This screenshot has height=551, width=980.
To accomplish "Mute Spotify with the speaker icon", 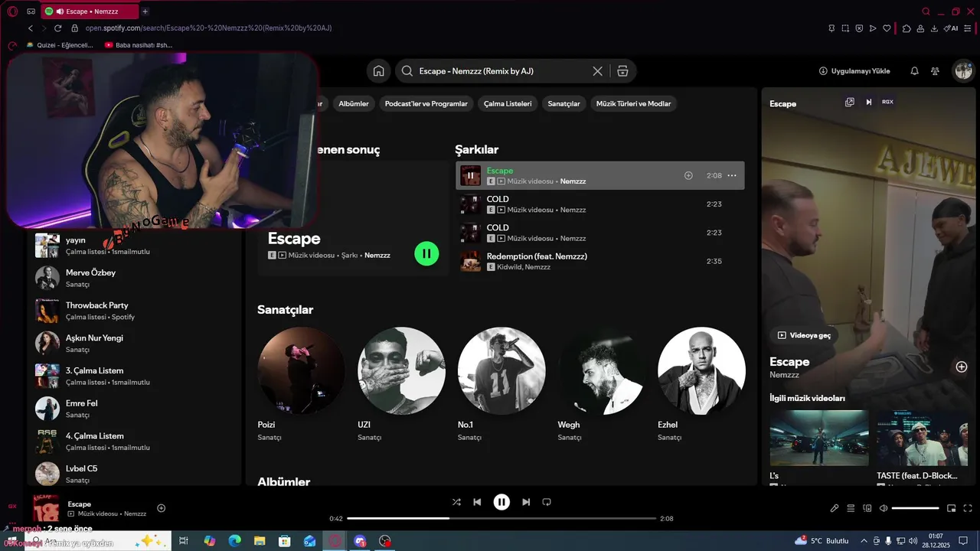I will pyautogui.click(x=884, y=508).
